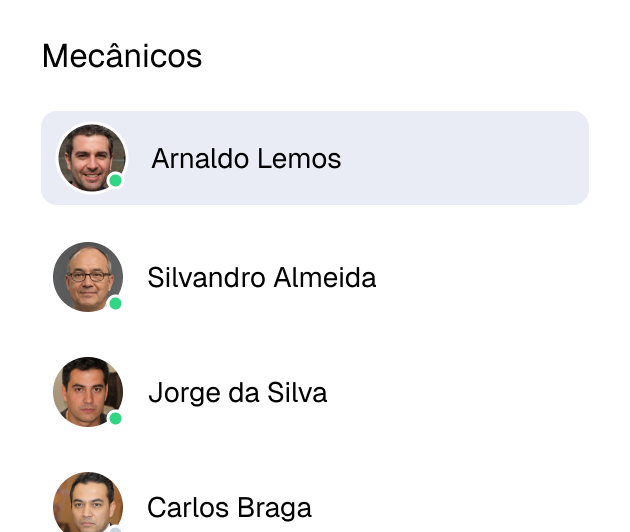Open the Carlos Braga name label

tap(229, 508)
